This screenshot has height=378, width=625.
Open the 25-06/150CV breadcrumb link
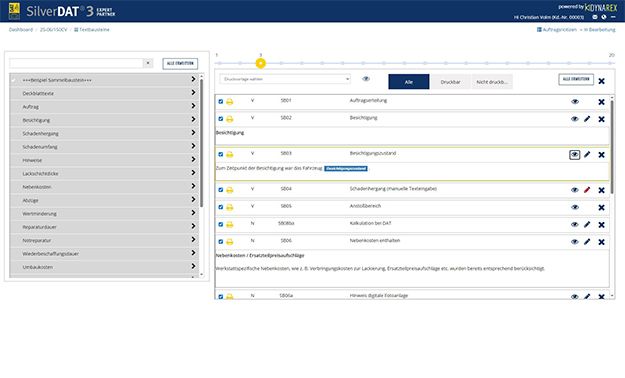[53, 30]
